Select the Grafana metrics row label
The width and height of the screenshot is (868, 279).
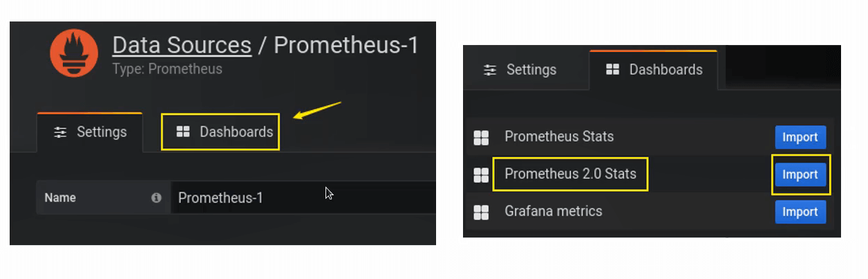(x=554, y=211)
